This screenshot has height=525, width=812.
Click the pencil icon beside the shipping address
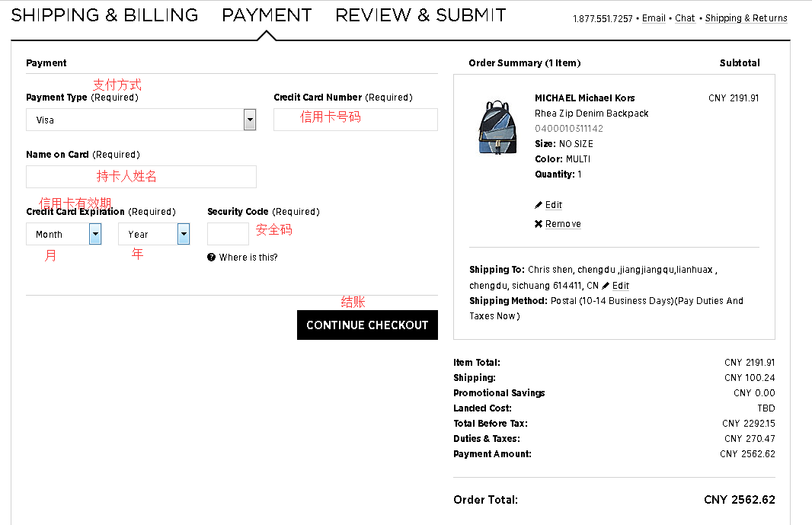pos(606,286)
